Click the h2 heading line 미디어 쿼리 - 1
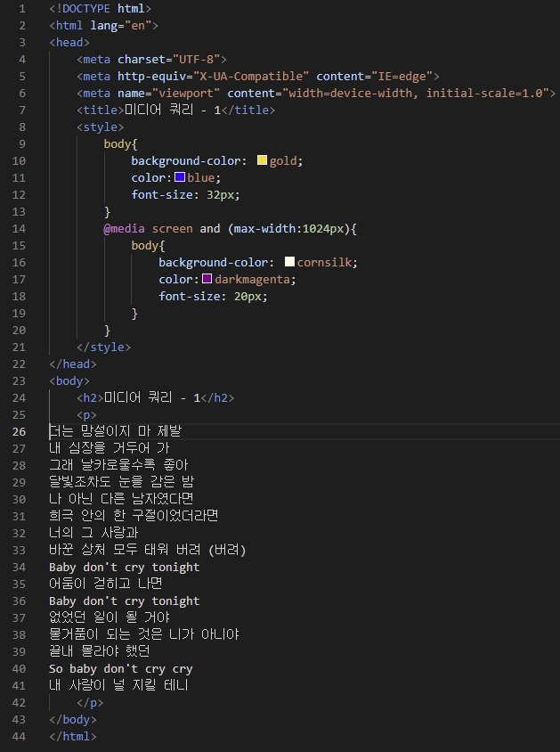This screenshot has width=560, height=752. 155,398
